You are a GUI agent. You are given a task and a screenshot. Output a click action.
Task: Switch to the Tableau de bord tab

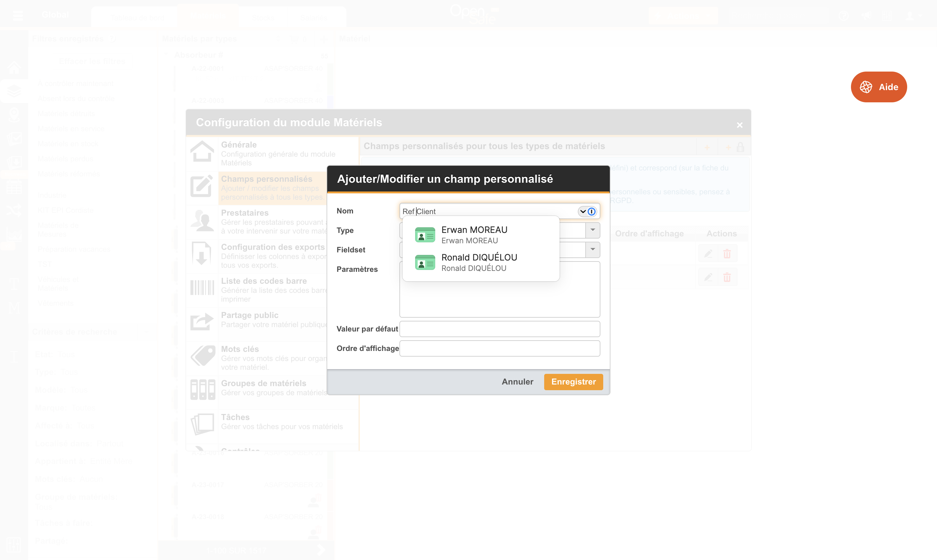tap(137, 17)
